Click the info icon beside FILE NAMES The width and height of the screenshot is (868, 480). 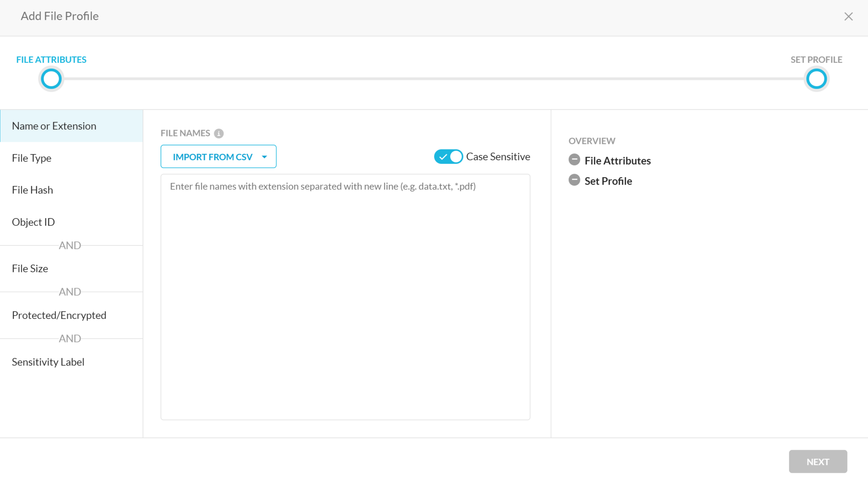coord(219,133)
